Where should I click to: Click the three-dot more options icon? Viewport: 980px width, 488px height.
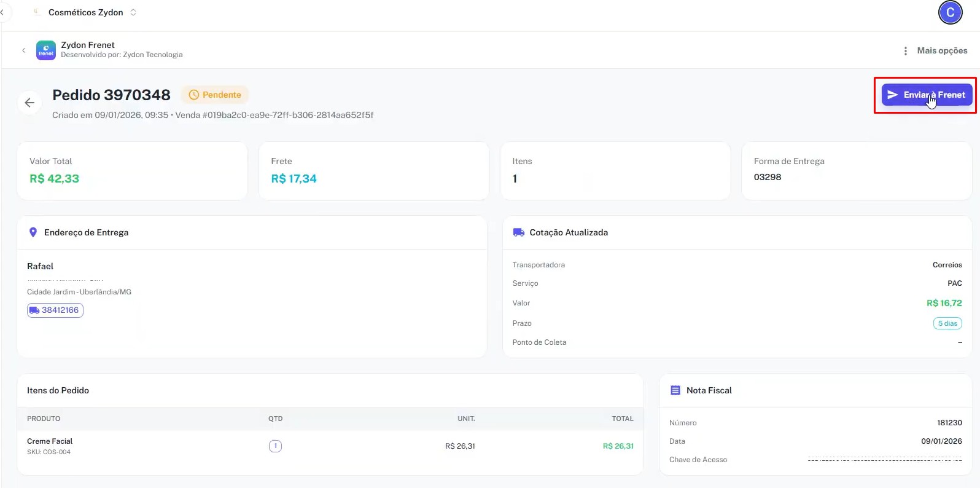point(905,51)
